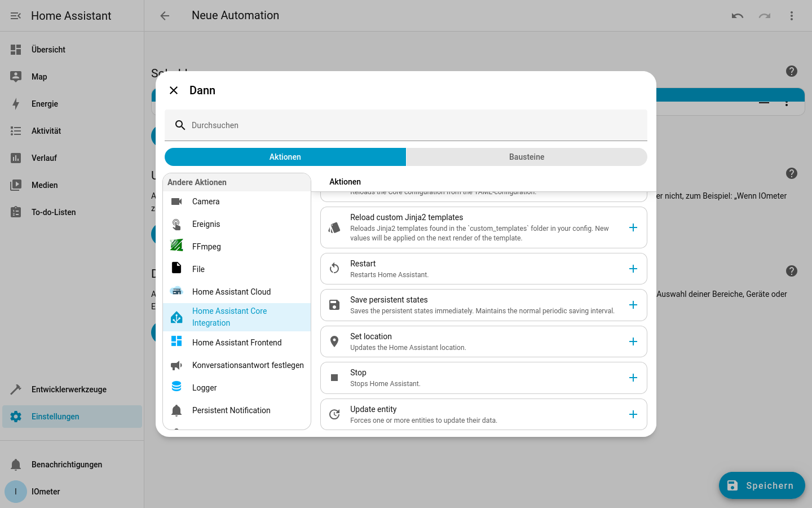Open Übersicht in the sidebar
This screenshot has width=812, height=508.
click(72, 50)
